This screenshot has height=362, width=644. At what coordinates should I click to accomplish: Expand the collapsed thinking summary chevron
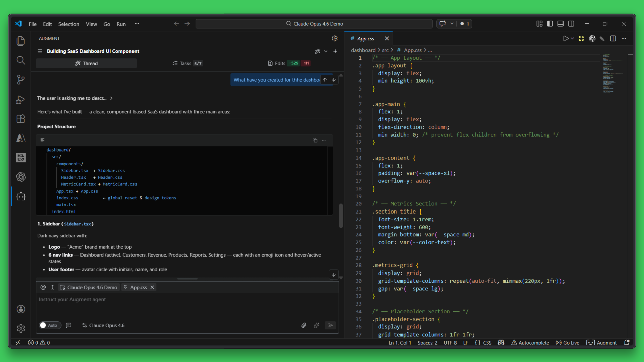[x=111, y=98]
